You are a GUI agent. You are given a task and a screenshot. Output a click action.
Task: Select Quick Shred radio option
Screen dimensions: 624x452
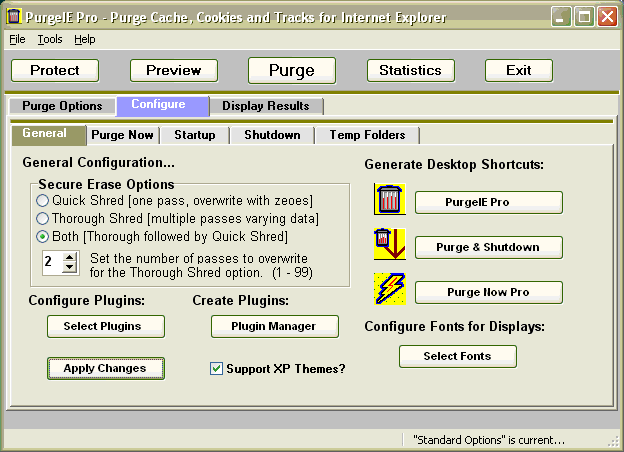[42, 201]
